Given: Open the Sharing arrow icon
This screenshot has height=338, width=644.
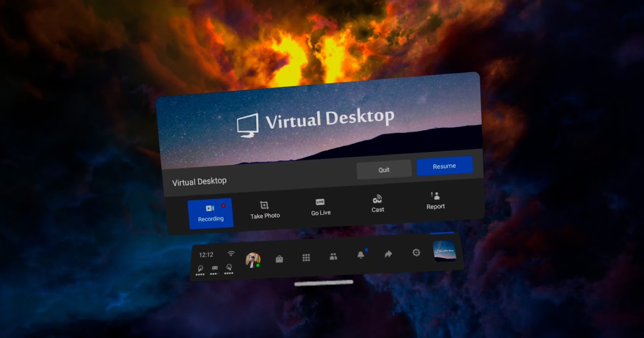Looking at the screenshot, I should point(389,254).
